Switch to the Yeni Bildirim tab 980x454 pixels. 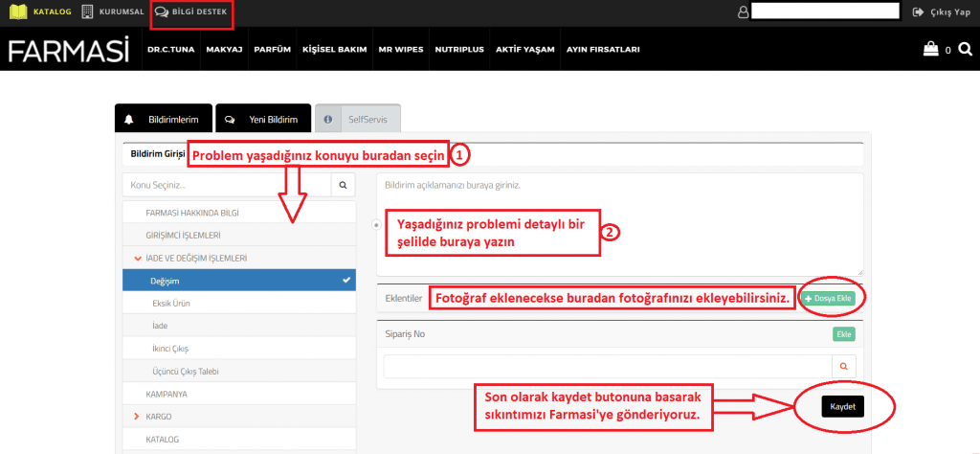(263, 118)
